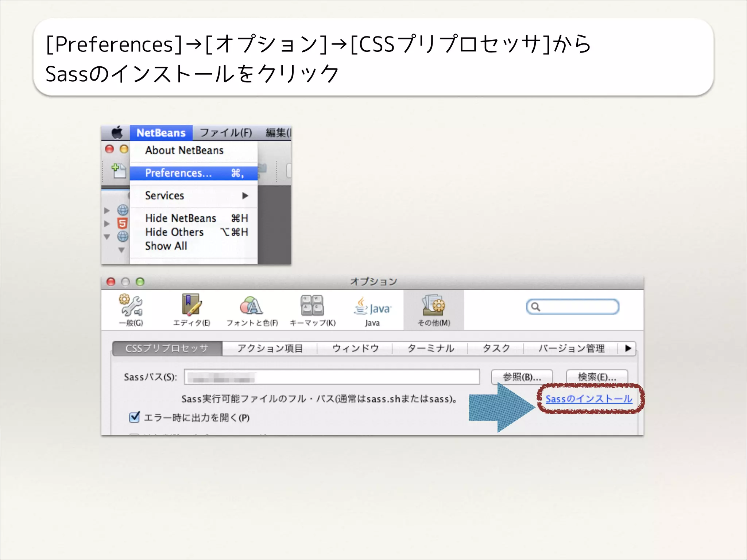Choose About NetBeans

coord(184,150)
